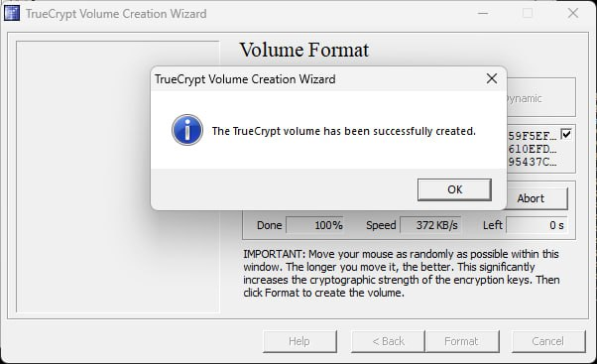Image resolution: width=597 pixels, height=364 pixels.
Task: Click the random pool hex values text
Action: [533, 149]
